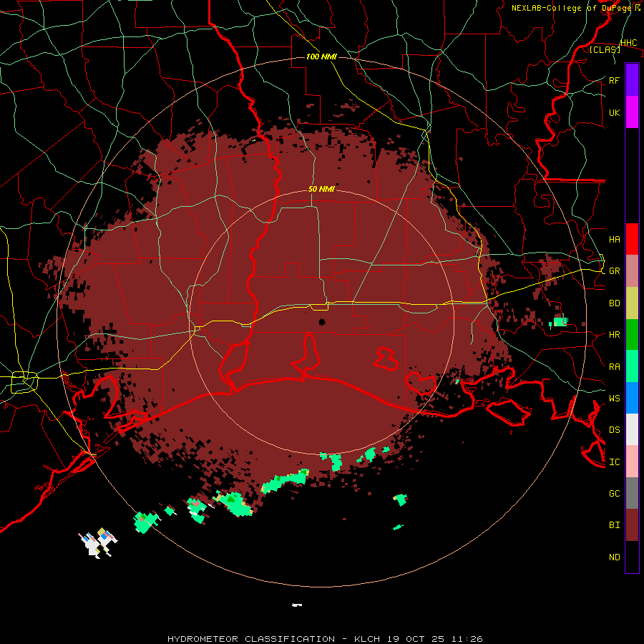Click the BD legend label
Screen dimensions: 644x644
[x=614, y=303]
